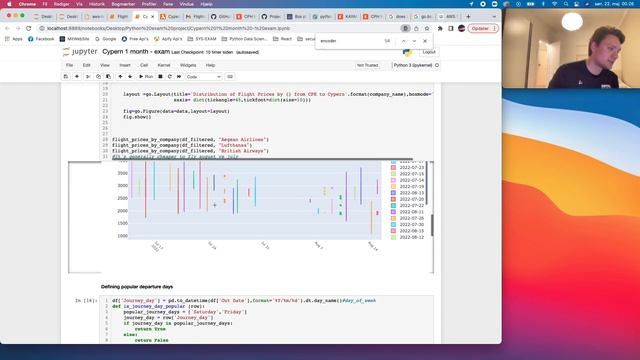The image size is (640, 360).
Task: Open the Jupyter Help menu
Action: (x=210, y=65)
